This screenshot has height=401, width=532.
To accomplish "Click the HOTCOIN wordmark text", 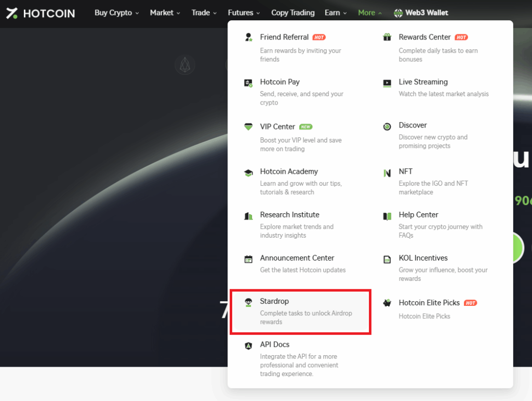I will pyautogui.click(x=49, y=14).
